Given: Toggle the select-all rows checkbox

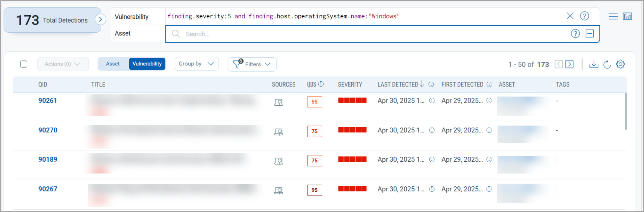Looking at the screenshot, I should tap(24, 64).
